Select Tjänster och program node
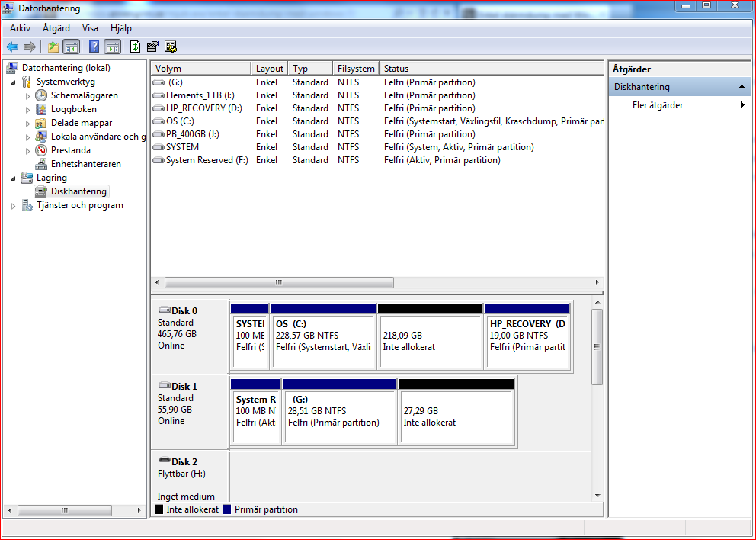The image size is (756, 540). click(x=79, y=206)
